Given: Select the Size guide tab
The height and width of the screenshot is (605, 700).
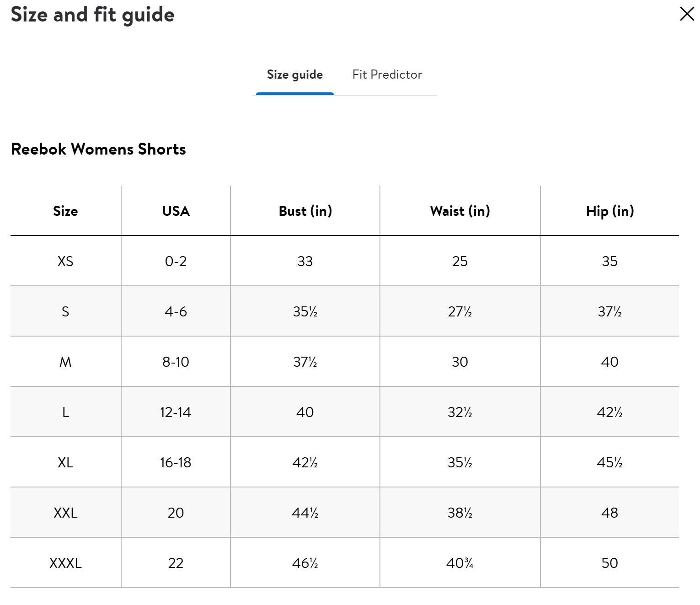Looking at the screenshot, I should pyautogui.click(x=295, y=75).
